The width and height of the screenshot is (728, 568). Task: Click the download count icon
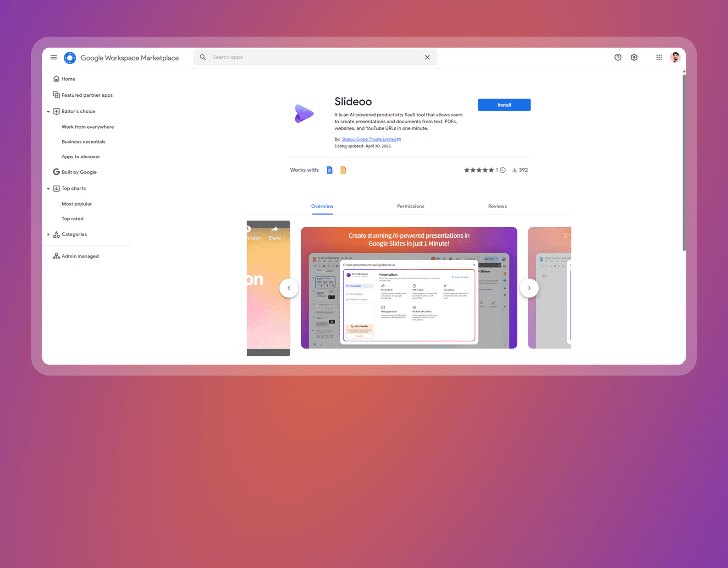(x=515, y=170)
